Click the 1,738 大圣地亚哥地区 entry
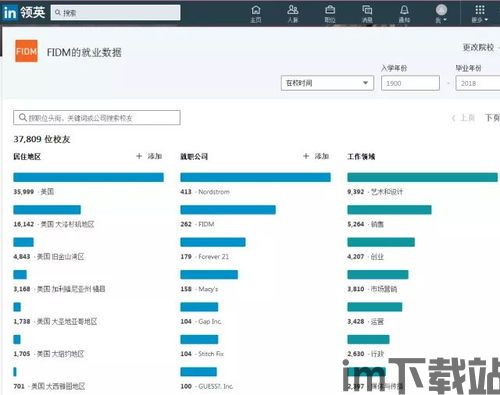Screen dimensions: 500x395 point(55,321)
